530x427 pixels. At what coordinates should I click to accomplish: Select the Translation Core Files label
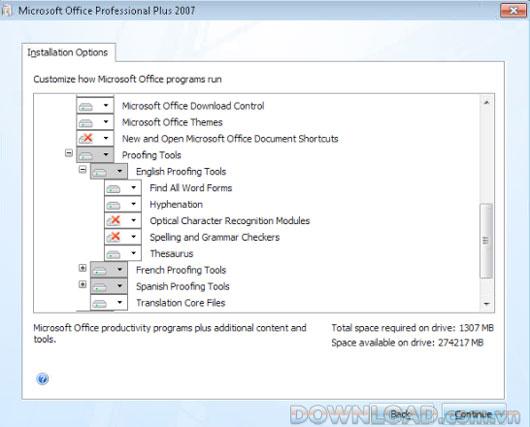(x=180, y=303)
